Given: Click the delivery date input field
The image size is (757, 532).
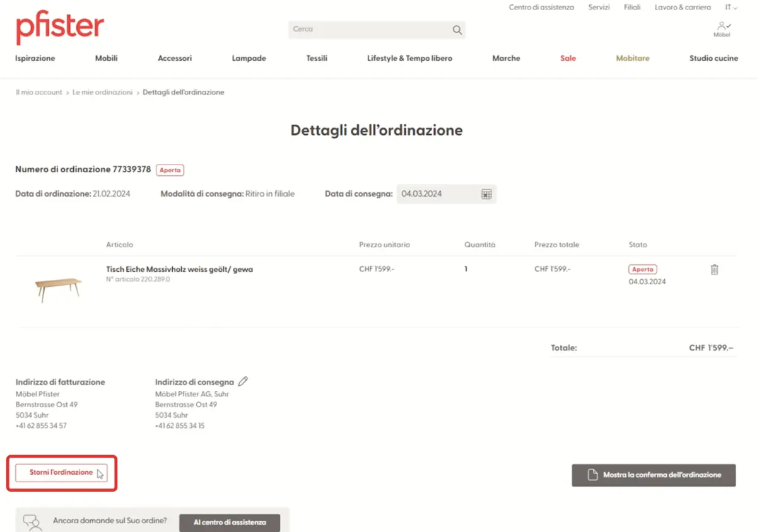Looking at the screenshot, I should click(437, 194).
